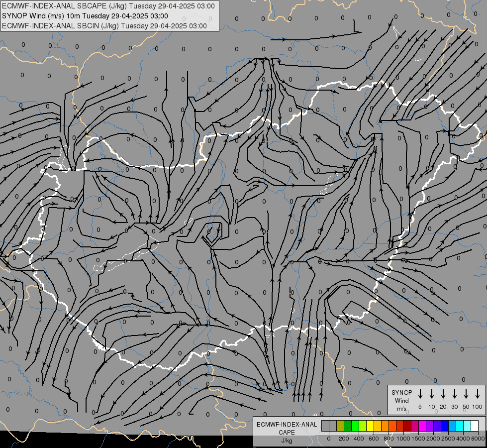
Task: Click the 100 m/s wind arrow in SYNOP legend
Action: point(478,394)
